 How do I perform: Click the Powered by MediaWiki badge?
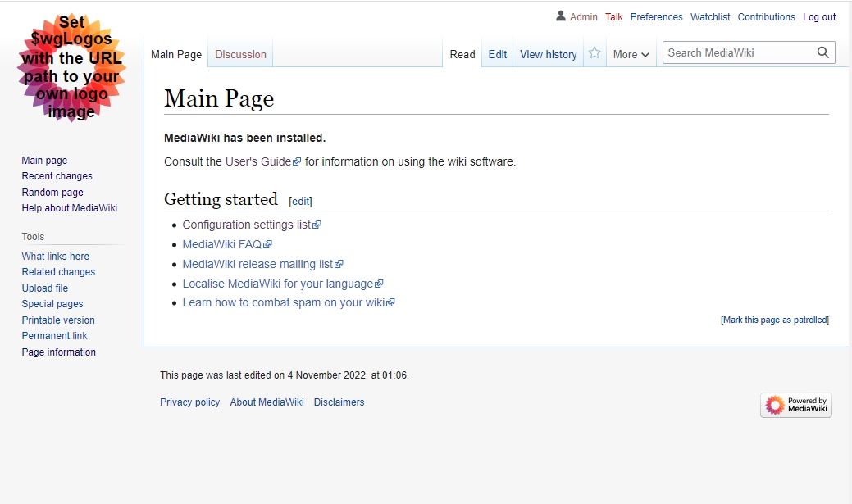tap(795, 405)
